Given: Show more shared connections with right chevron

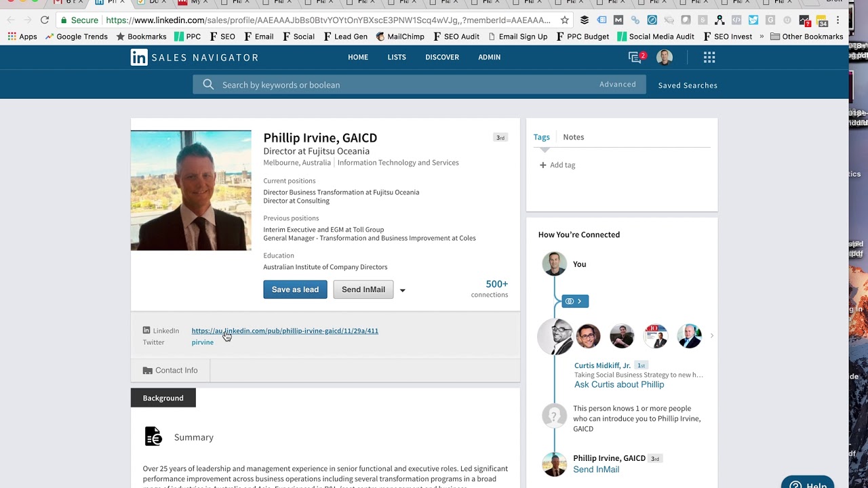Looking at the screenshot, I should 711,335.
